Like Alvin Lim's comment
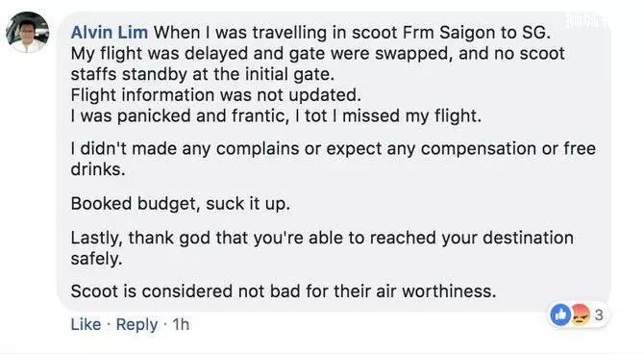Viewport: 644px width, 354px height. click(x=86, y=324)
